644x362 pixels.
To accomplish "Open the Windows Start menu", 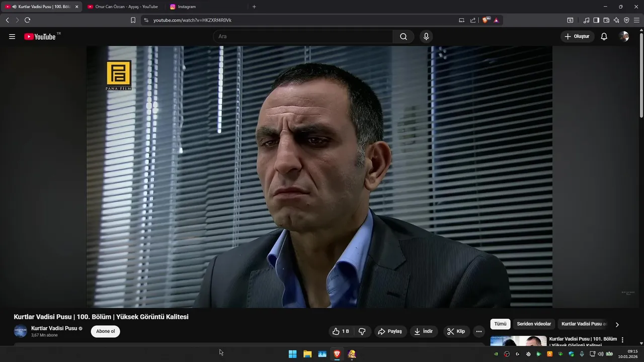I will [292, 354].
